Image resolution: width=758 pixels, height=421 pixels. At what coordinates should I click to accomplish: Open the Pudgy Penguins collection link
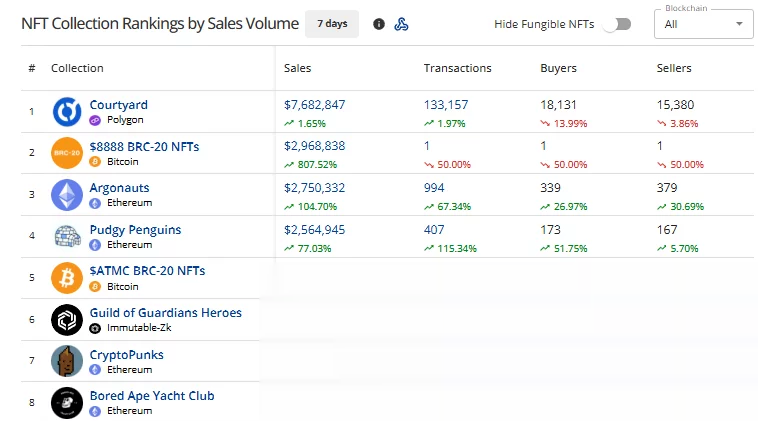pos(135,230)
